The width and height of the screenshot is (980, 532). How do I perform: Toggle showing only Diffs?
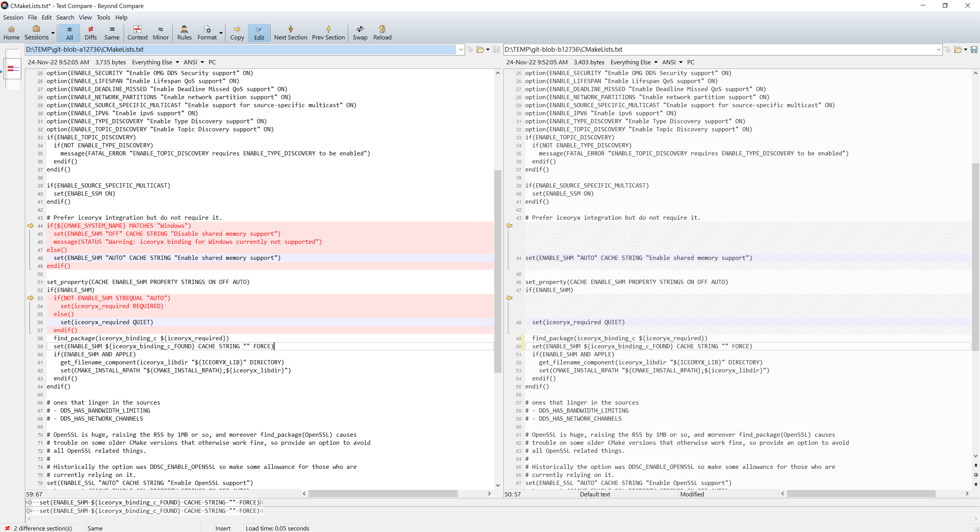tap(91, 33)
